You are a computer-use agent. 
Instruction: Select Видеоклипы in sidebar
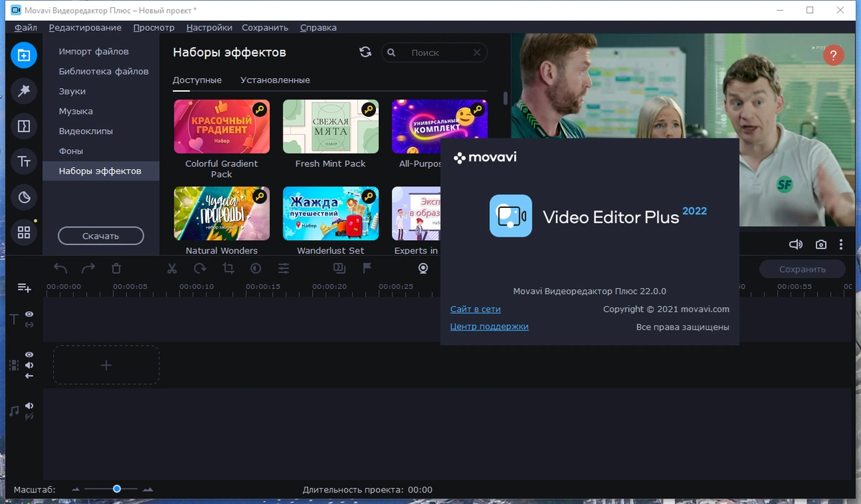(101, 131)
